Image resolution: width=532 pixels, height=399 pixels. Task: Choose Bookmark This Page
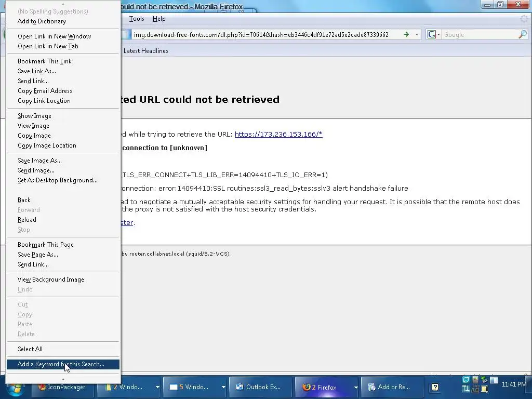point(63,245)
